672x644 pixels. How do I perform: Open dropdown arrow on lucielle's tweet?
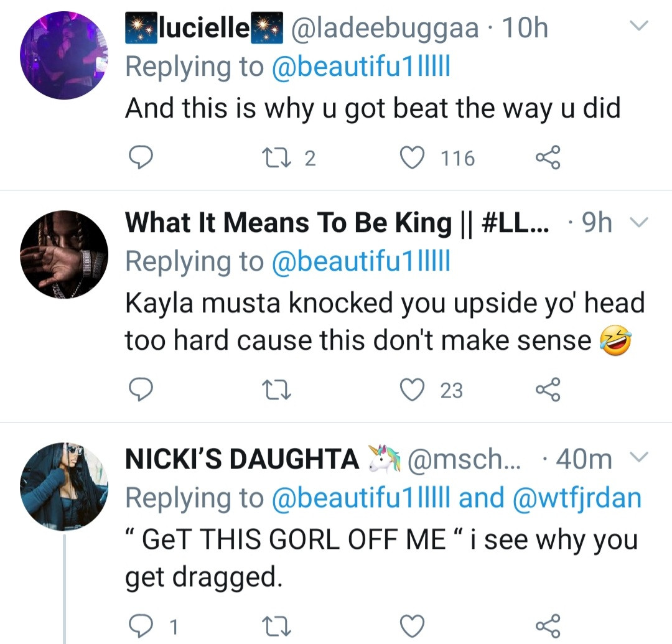639,26
